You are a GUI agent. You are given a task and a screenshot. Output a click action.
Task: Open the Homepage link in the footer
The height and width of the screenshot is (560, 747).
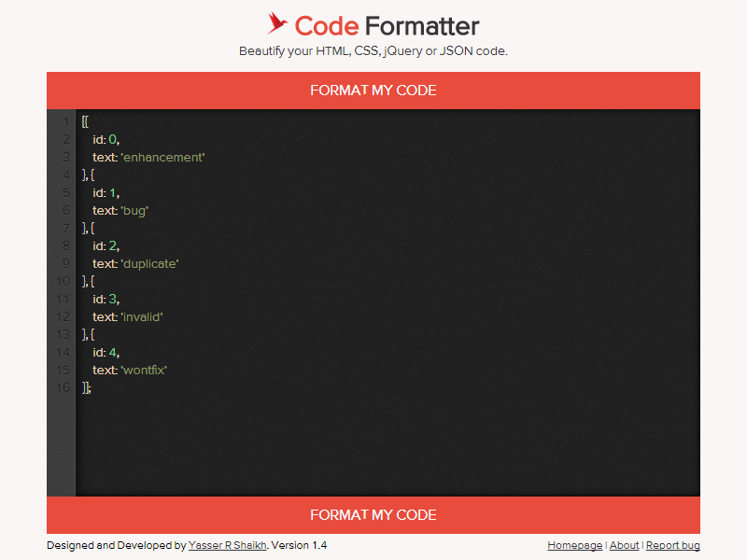point(574,545)
